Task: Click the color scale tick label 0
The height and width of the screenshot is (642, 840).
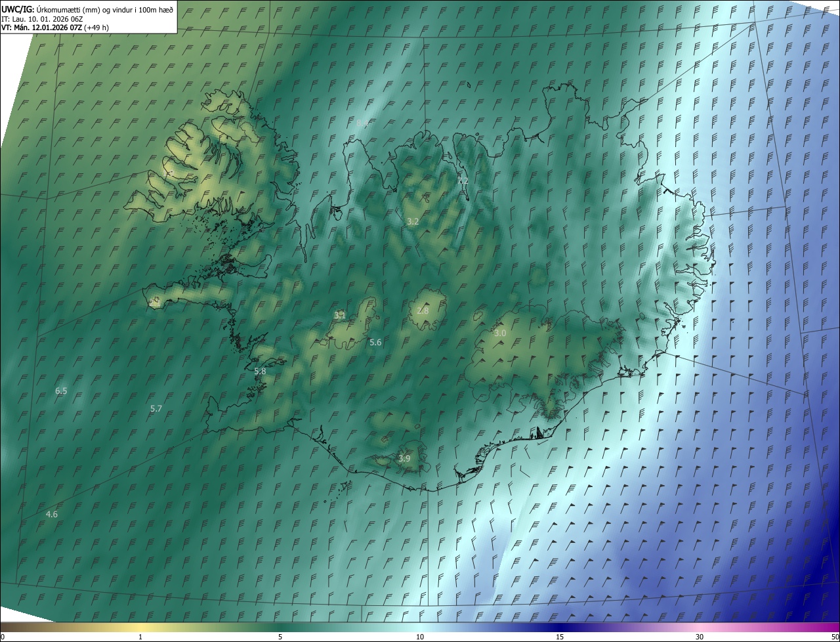Action: click(x=2, y=637)
